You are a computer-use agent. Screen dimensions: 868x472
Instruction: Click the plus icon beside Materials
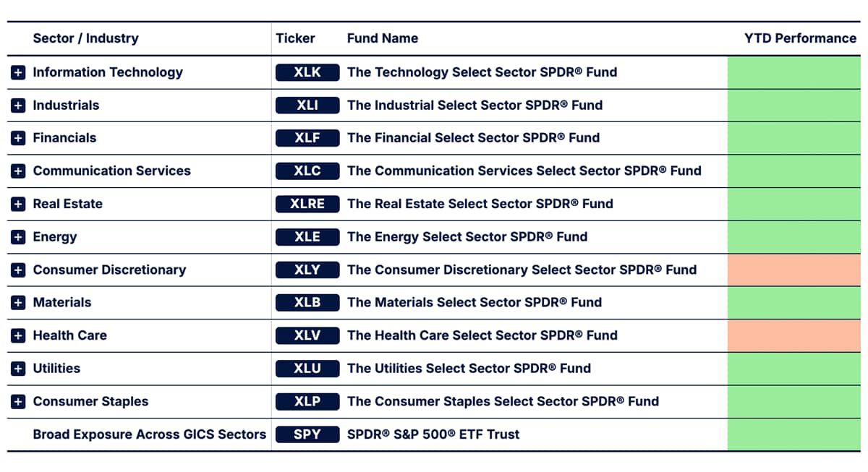pos(19,303)
